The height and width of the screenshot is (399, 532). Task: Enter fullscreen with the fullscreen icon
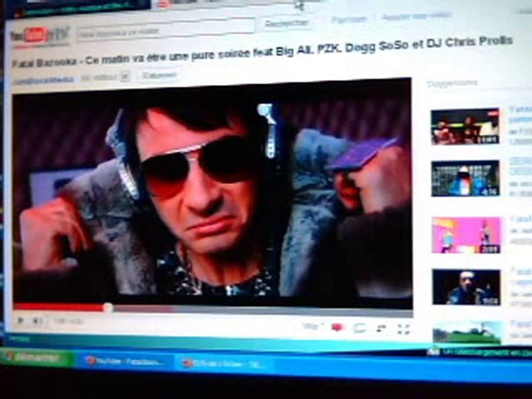(x=403, y=329)
